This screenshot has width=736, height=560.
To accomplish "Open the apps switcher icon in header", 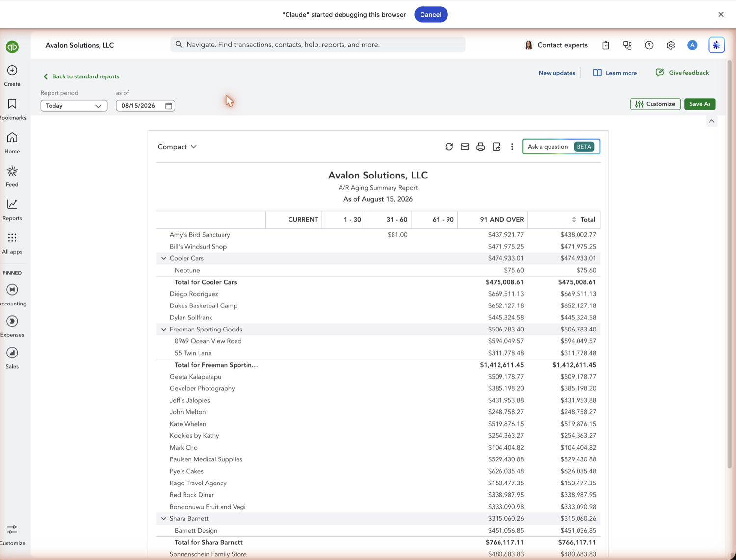I will click(627, 45).
